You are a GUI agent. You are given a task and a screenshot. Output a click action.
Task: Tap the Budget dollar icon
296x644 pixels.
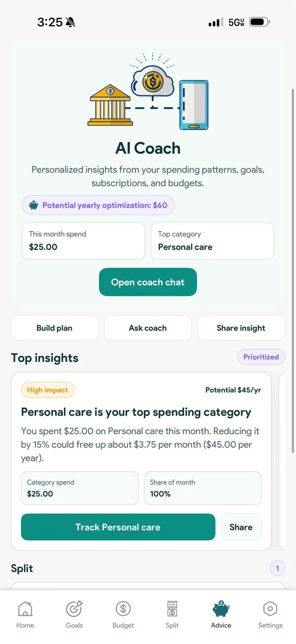click(x=123, y=609)
